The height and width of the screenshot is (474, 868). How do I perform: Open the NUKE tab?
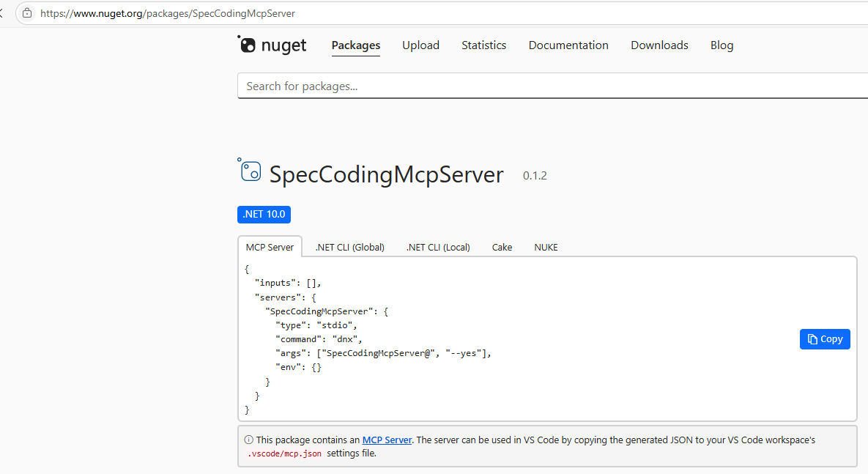pos(546,247)
